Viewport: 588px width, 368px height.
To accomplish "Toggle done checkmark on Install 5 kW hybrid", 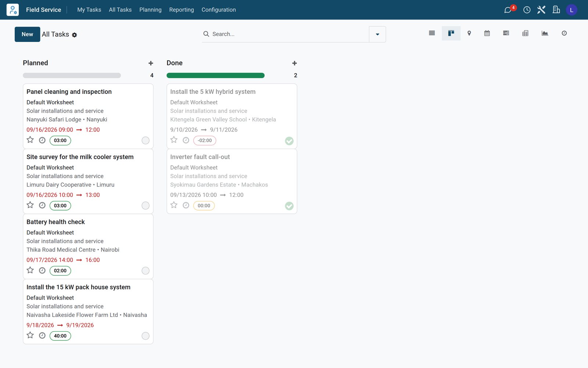I will pyautogui.click(x=289, y=141).
